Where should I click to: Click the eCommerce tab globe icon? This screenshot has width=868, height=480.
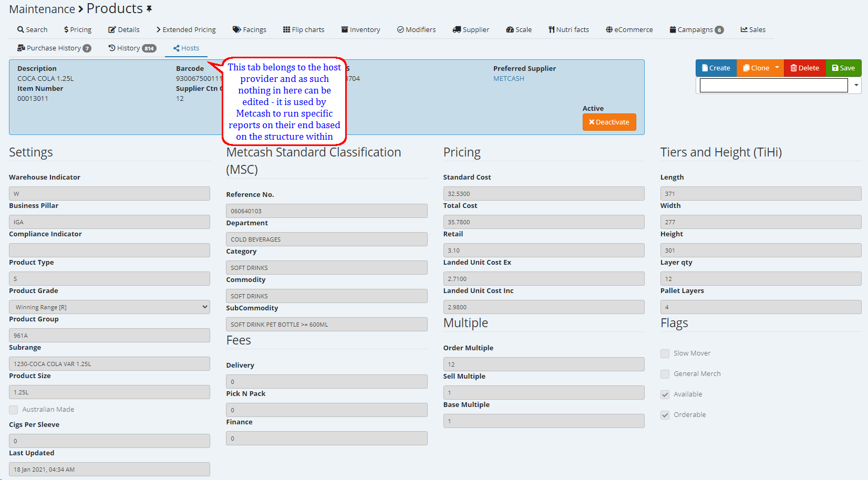(609, 30)
